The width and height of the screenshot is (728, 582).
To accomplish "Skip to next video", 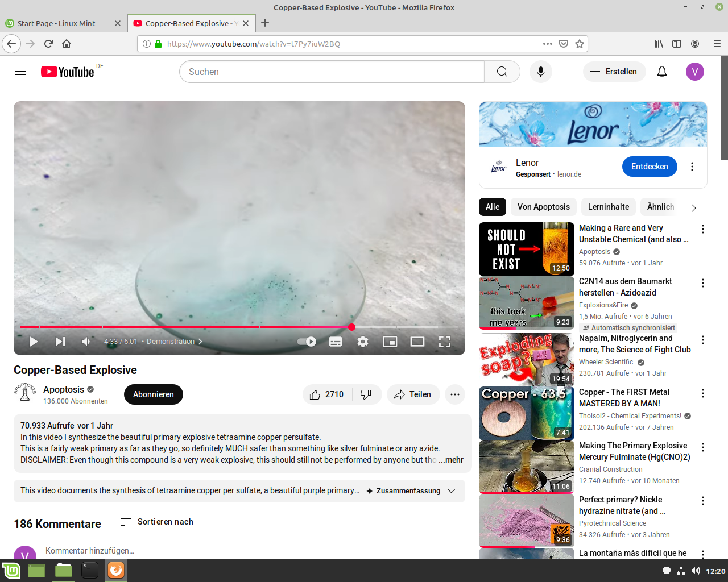I will click(60, 342).
